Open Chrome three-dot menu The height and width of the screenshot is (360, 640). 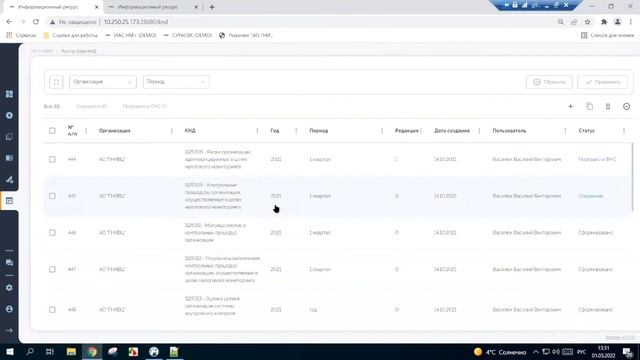631,22
